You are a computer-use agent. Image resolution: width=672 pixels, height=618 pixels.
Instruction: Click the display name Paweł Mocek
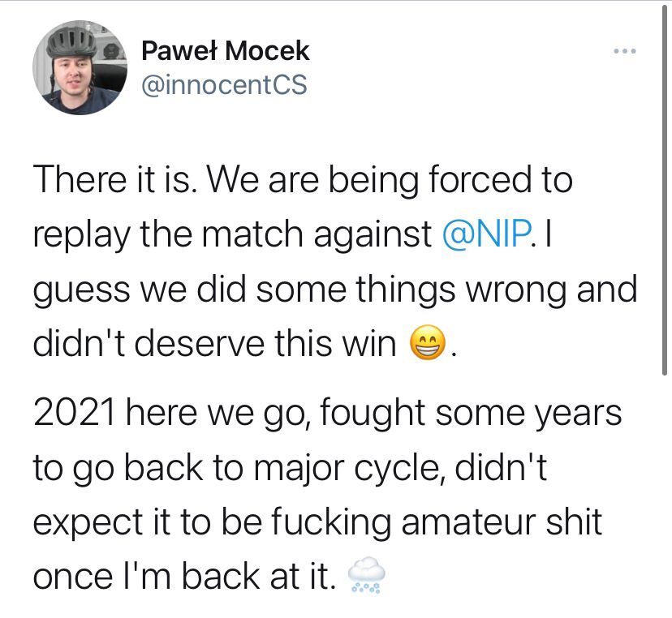point(225,50)
